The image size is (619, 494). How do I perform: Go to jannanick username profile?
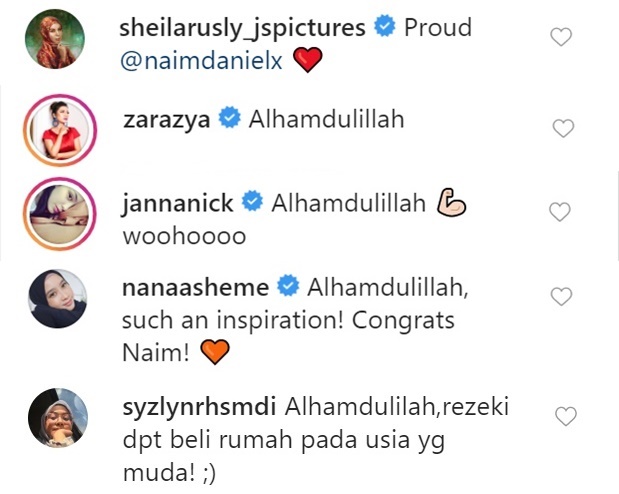(x=178, y=204)
